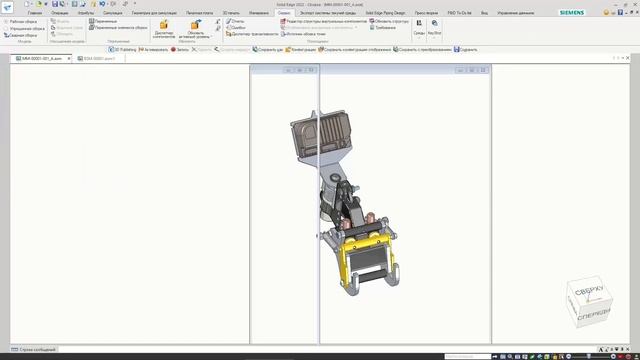Select Simplified assembly (Упрощенная сборка) radio option

click(x=24, y=28)
